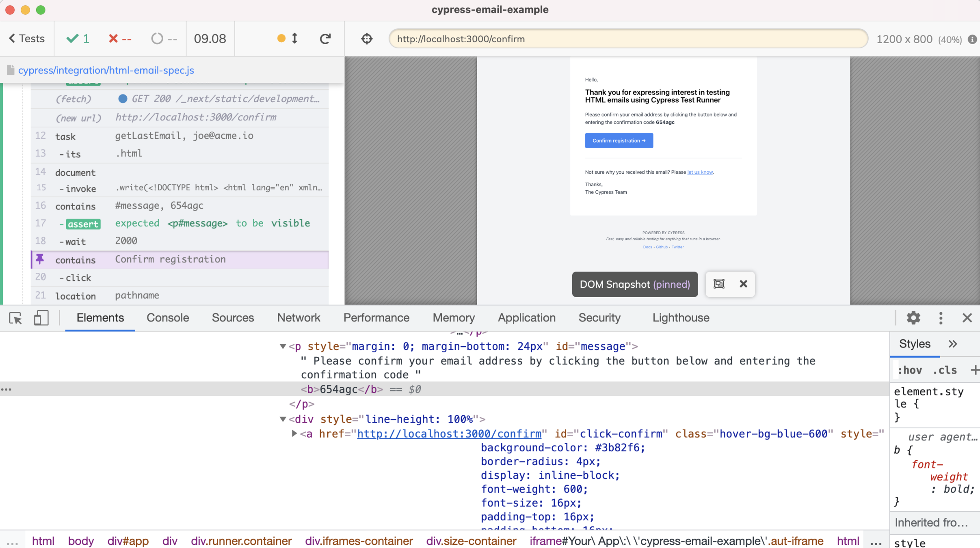
Task: Click the pin icon on contains command
Action: (x=40, y=259)
